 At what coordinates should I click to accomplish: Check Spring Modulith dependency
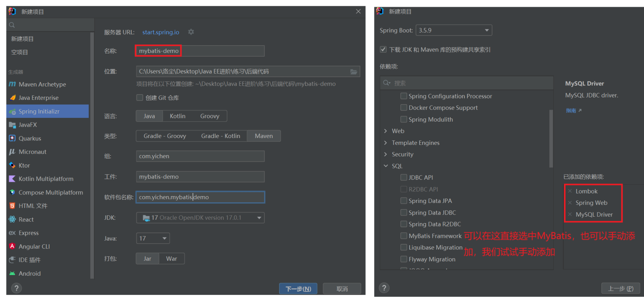404,119
